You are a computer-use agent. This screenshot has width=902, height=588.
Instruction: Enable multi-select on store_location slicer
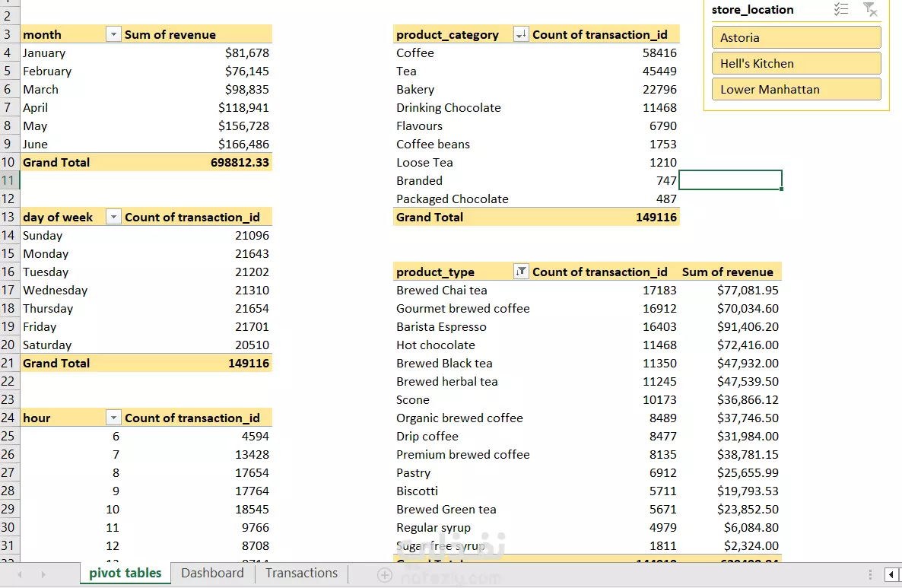[x=840, y=10]
